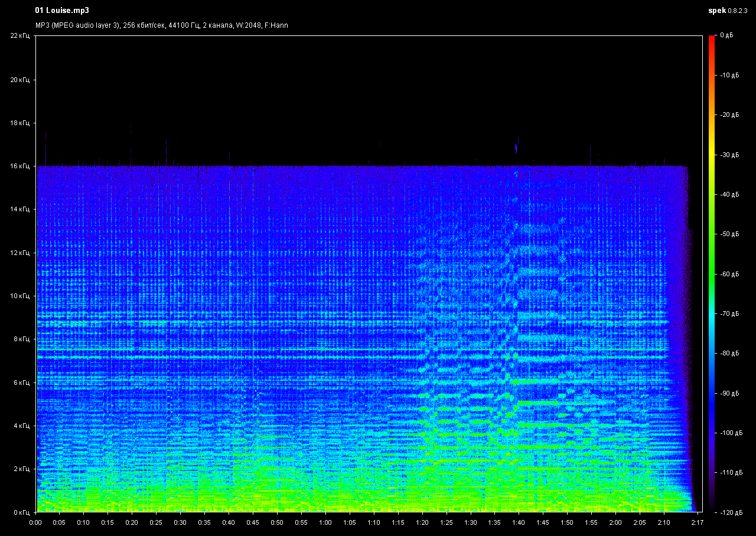Click the 0 дБ legend label
756x536 pixels.
(x=726, y=36)
